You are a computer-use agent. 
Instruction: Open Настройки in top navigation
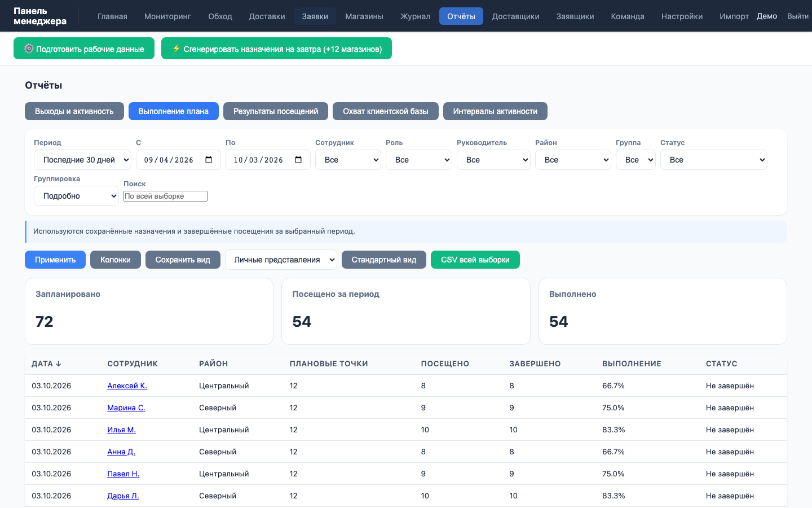[682, 16]
